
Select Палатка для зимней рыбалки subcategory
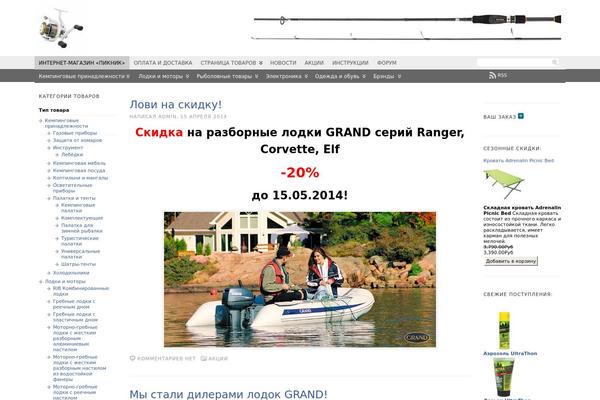click(82, 228)
